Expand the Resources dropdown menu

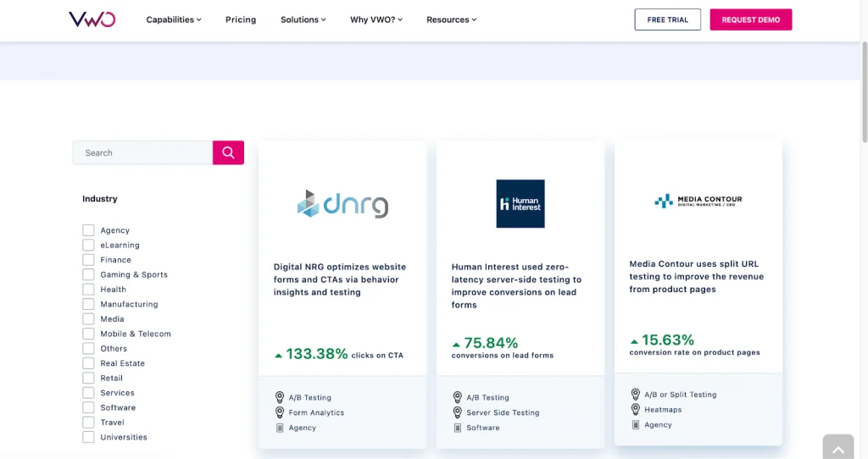(x=451, y=19)
